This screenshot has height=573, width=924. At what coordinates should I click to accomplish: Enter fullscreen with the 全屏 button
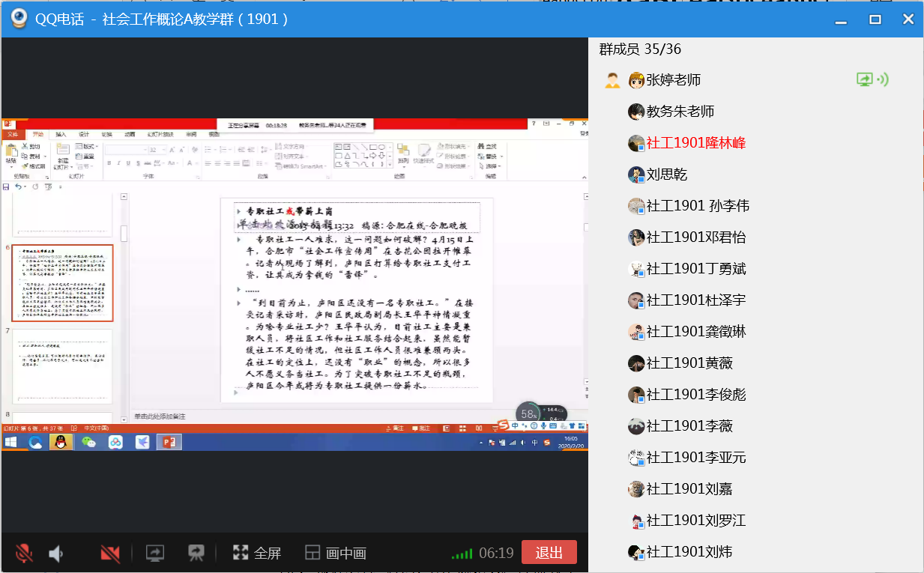(x=257, y=554)
